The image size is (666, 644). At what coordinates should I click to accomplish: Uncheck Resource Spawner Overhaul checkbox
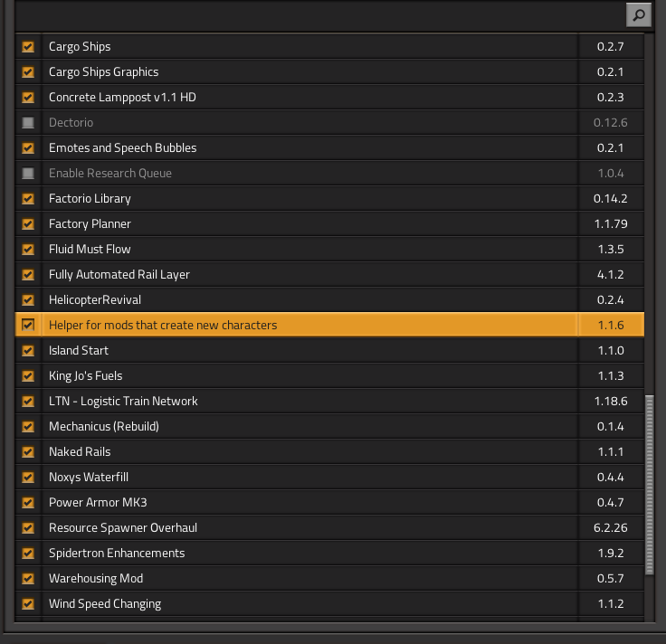coord(28,527)
